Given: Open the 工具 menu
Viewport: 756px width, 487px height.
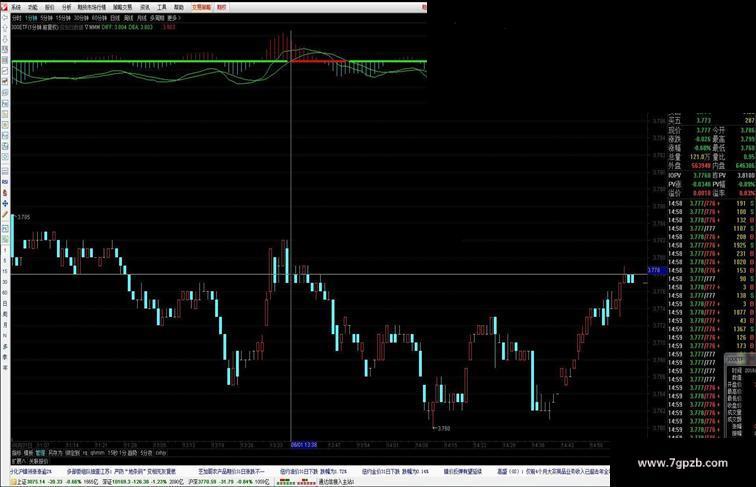Looking at the screenshot, I should [x=162, y=7].
